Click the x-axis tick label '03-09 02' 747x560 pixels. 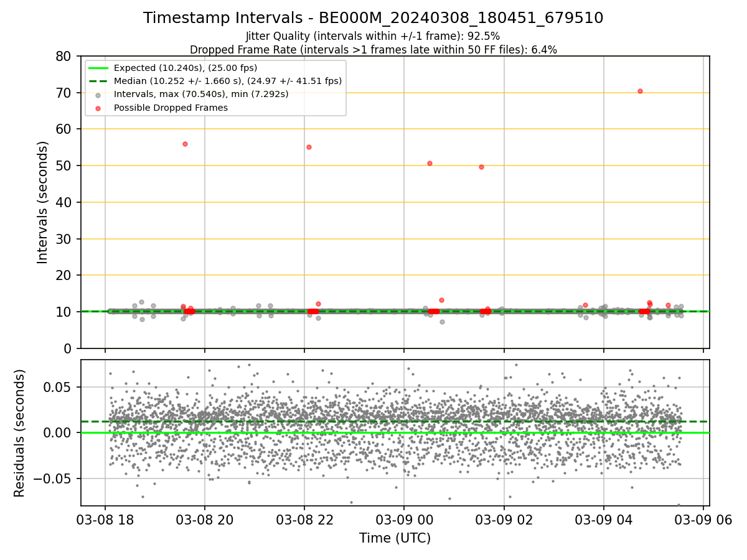pos(504,520)
